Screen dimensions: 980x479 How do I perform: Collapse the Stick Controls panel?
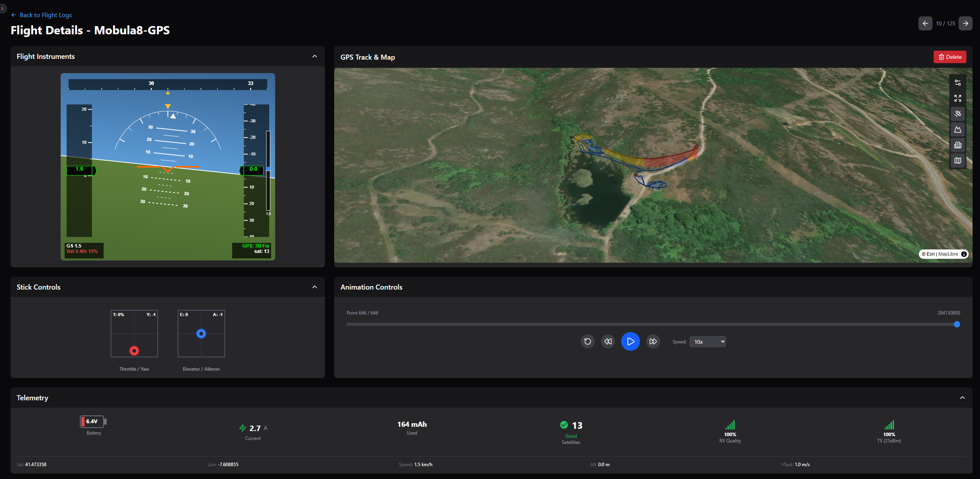[315, 287]
